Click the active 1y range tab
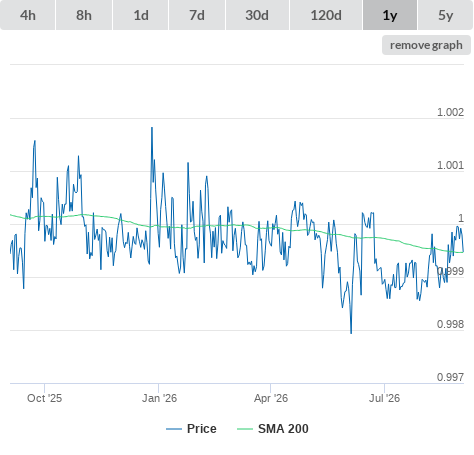The height and width of the screenshot is (455, 474). pyautogui.click(x=390, y=15)
